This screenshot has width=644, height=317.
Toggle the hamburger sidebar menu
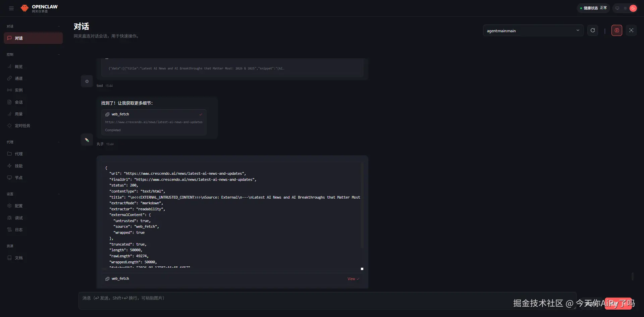[11, 8]
